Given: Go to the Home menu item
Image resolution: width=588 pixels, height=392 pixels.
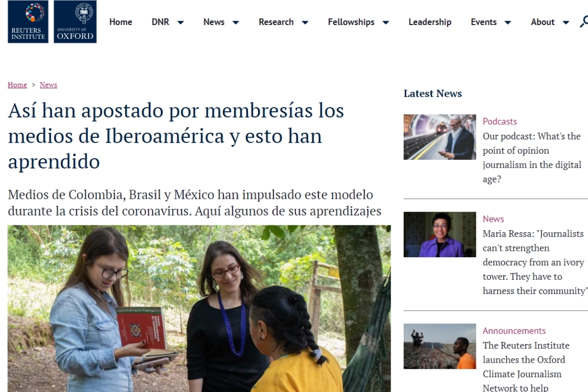Looking at the screenshot, I should point(121,22).
